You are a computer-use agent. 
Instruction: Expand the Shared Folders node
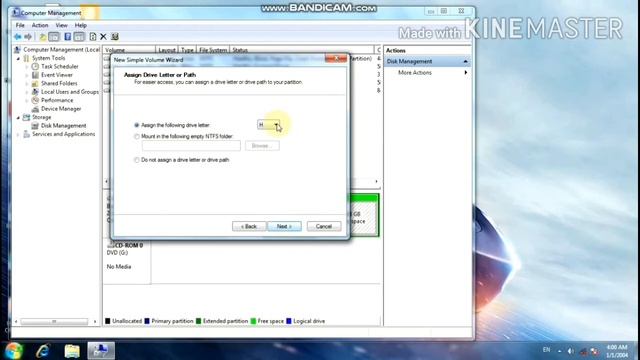tap(27, 83)
